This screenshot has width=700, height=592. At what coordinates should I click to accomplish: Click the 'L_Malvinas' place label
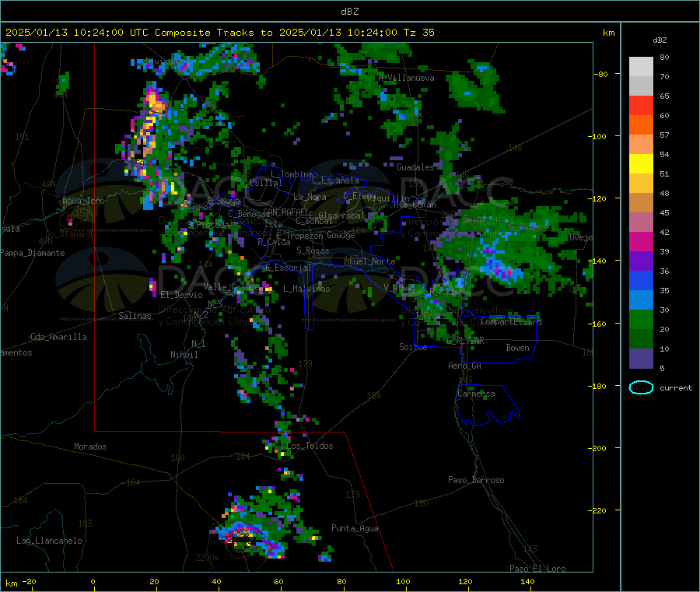pos(306,289)
